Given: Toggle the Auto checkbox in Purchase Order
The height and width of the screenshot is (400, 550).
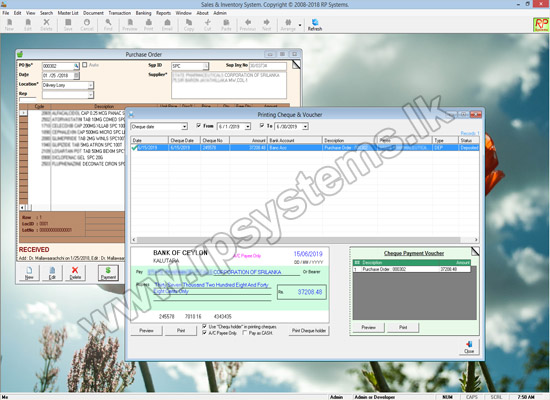Looking at the screenshot, I should coord(85,65).
